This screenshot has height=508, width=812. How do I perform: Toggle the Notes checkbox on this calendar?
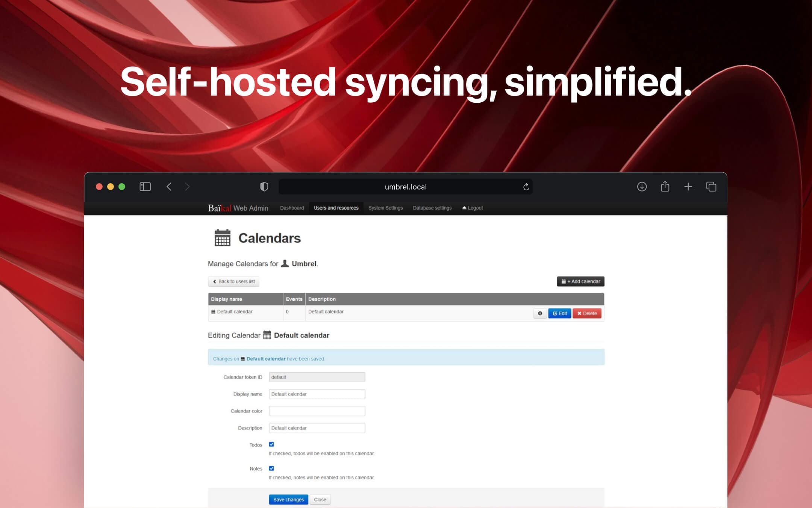coord(271,468)
